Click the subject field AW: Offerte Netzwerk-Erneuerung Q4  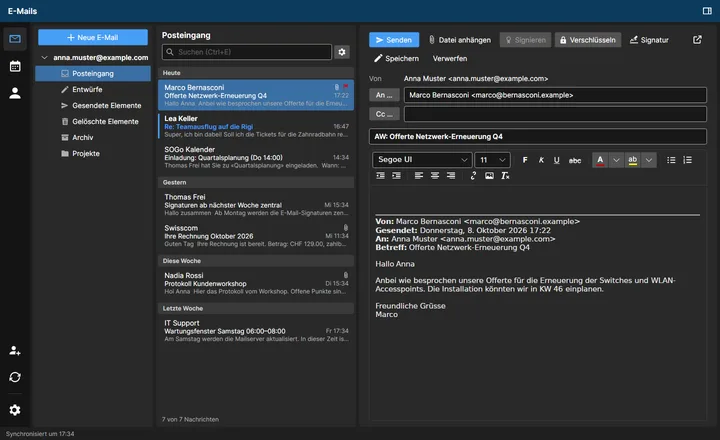[538, 136]
